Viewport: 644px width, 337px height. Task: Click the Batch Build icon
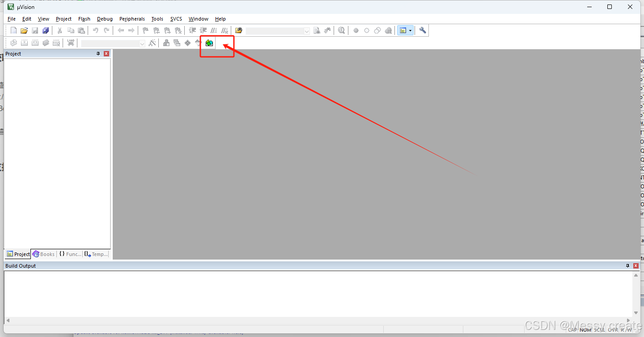coord(46,43)
